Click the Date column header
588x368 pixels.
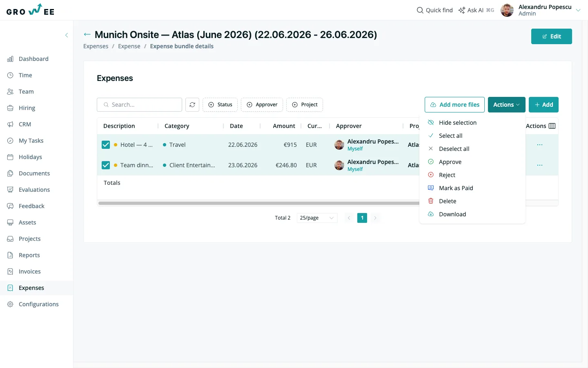coord(236,126)
